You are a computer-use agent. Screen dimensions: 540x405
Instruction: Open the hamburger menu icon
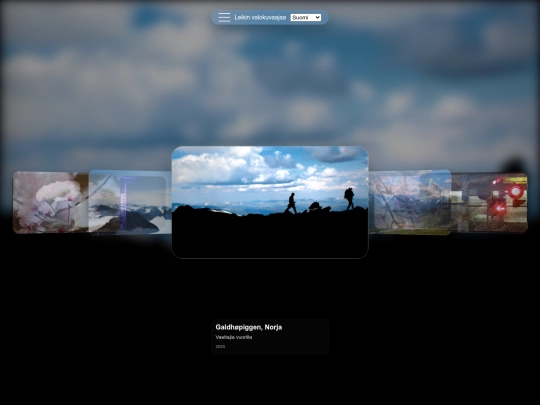[x=224, y=17]
